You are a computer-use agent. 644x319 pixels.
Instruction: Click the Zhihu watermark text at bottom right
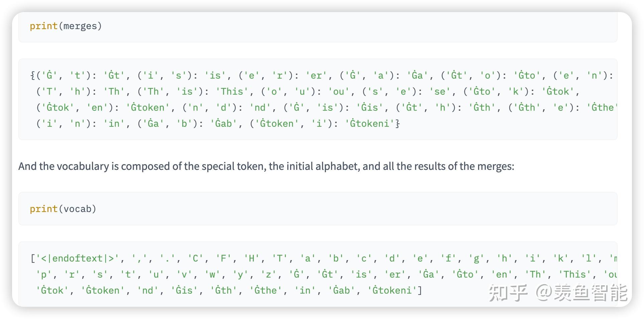(558, 293)
